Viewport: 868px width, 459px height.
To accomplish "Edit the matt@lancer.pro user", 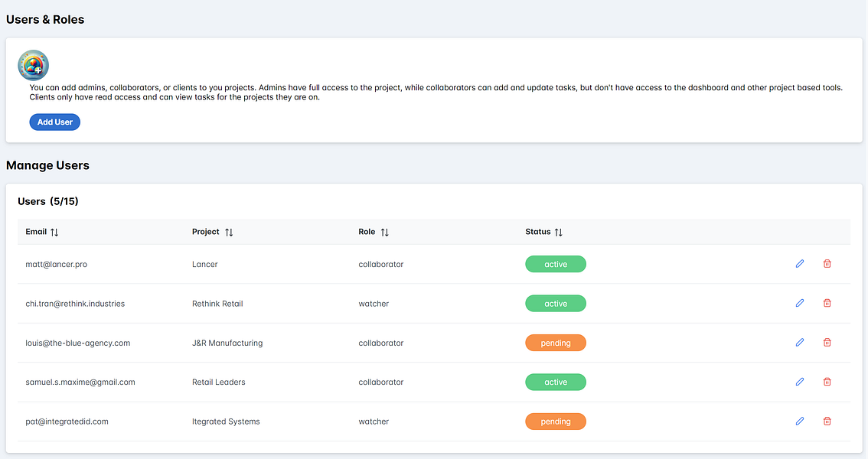I will coord(800,264).
